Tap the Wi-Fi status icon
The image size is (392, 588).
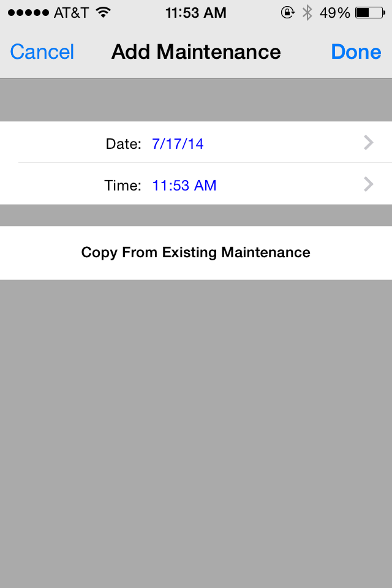[x=103, y=12]
